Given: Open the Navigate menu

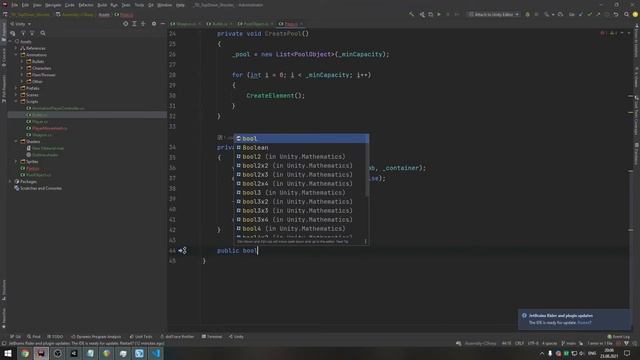Looking at the screenshot, I should pyautogui.click(x=53, y=5).
